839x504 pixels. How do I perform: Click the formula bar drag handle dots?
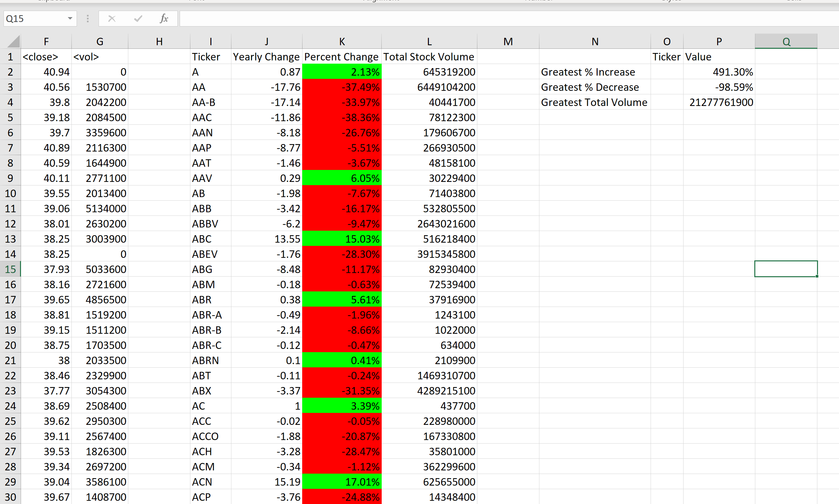click(88, 18)
